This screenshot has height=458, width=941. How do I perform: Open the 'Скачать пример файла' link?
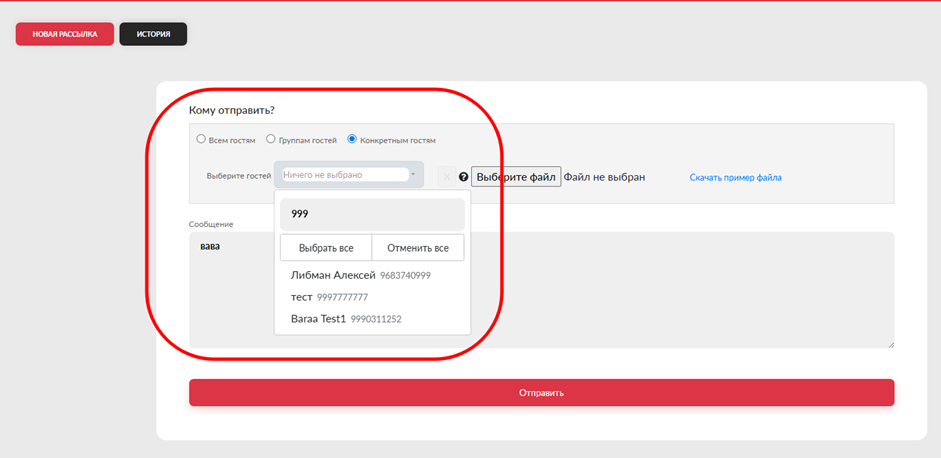click(735, 178)
